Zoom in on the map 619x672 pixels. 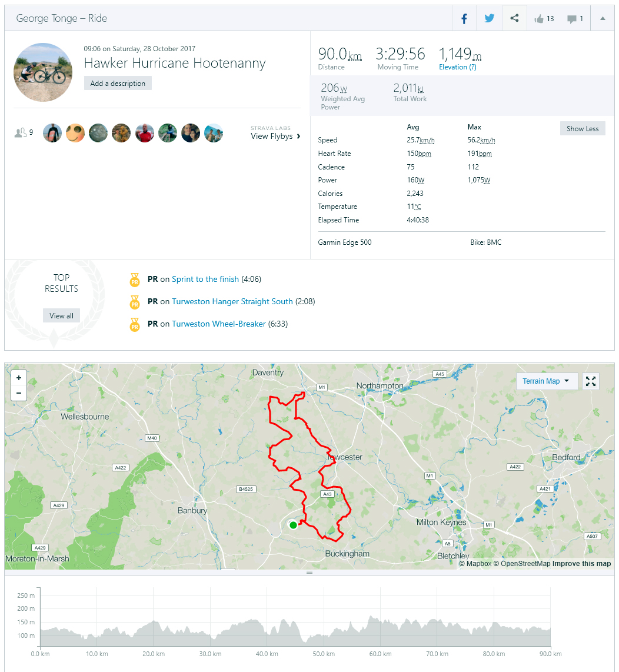tap(19, 378)
